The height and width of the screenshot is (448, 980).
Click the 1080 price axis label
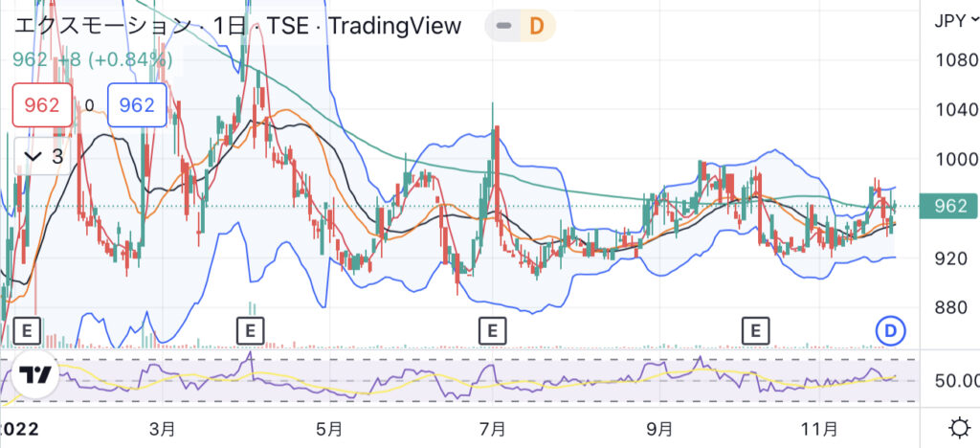[x=954, y=60]
